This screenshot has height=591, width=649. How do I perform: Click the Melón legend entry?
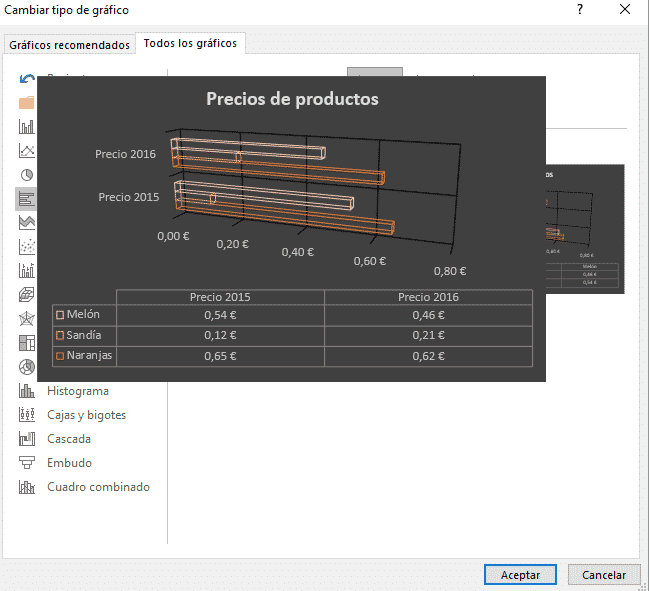point(78,315)
